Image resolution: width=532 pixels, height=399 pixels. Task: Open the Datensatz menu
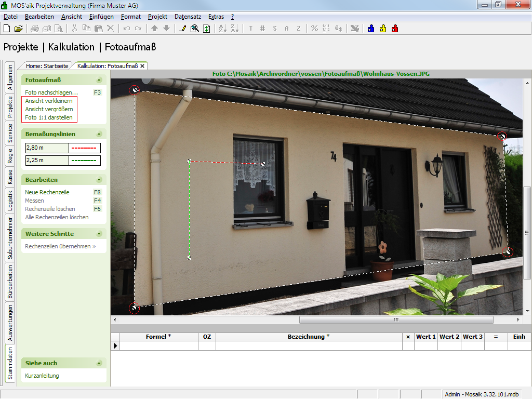click(188, 17)
